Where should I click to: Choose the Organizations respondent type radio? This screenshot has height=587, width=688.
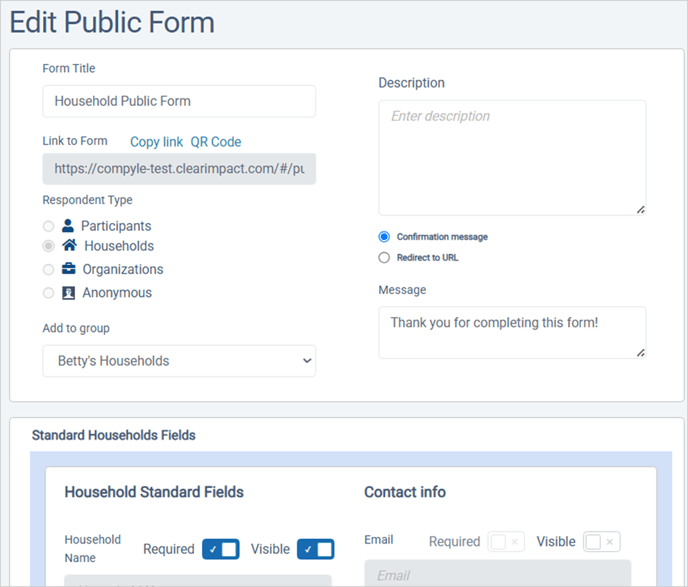[49, 270]
